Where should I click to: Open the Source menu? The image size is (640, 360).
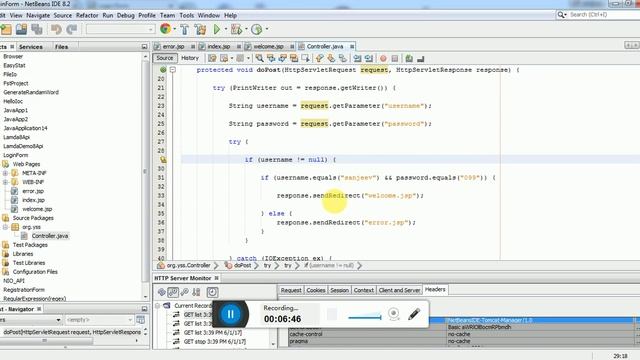(62, 16)
